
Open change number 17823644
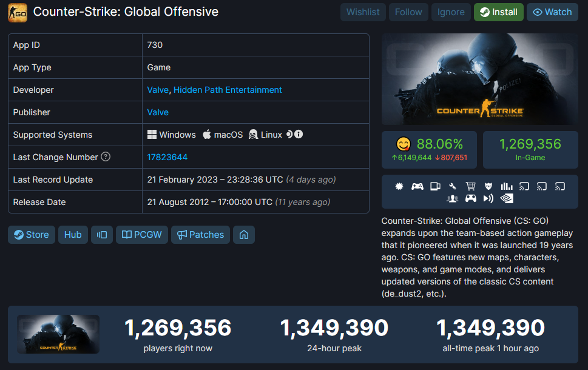point(167,157)
